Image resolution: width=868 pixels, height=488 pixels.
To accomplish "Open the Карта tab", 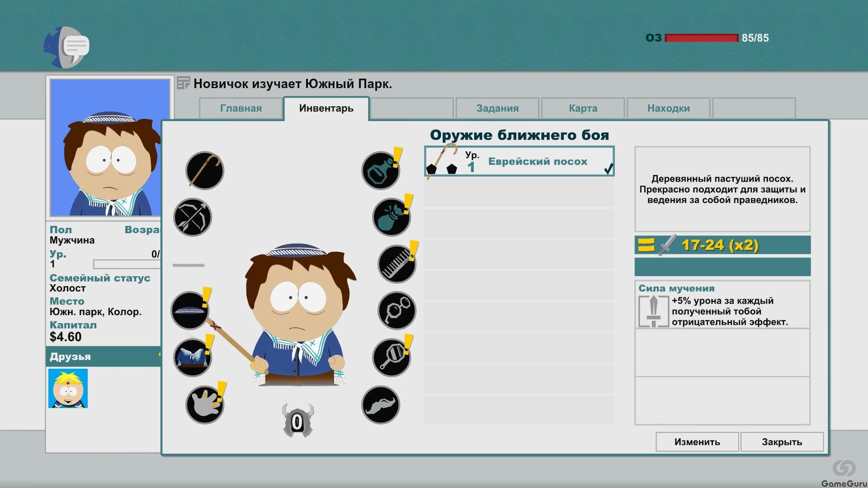I will tap(583, 108).
